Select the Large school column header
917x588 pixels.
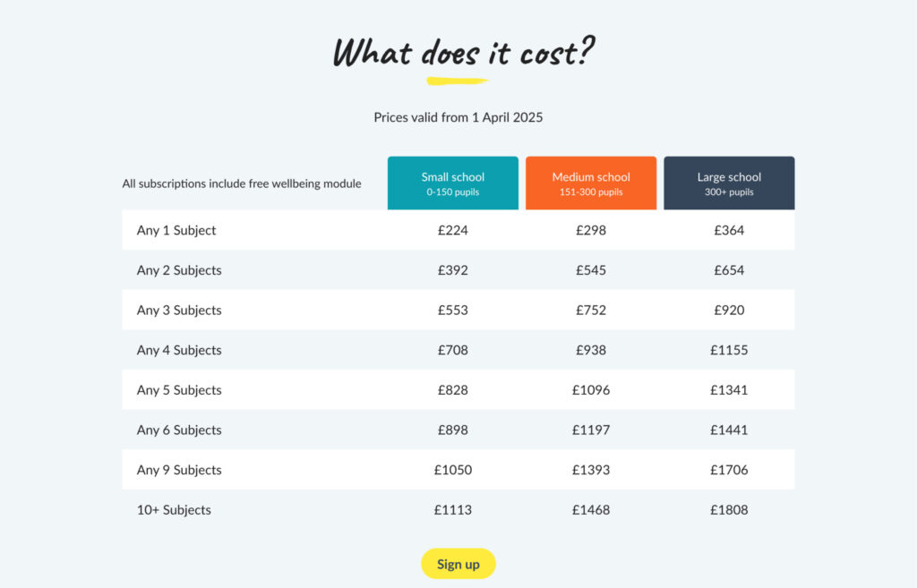(x=729, y=183)
